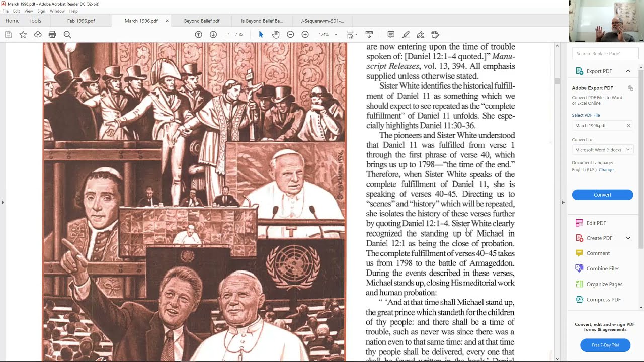
Task: Switch to Feb 1996.pdf tab
Action: 81,21
